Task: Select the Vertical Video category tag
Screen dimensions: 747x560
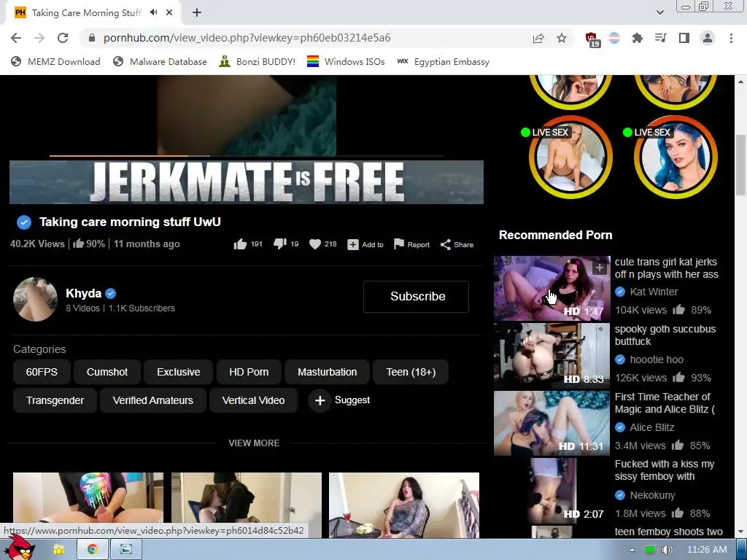Action: pyautogui.click(x=253, y=400)
